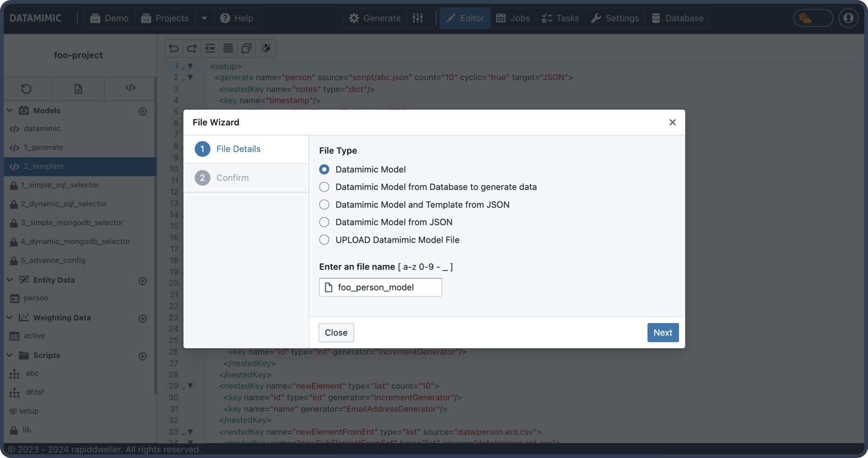This screenshot has width=868, height=458.
Task: Toggle the light/dark theme switch
Action: (x=813, y=18)
